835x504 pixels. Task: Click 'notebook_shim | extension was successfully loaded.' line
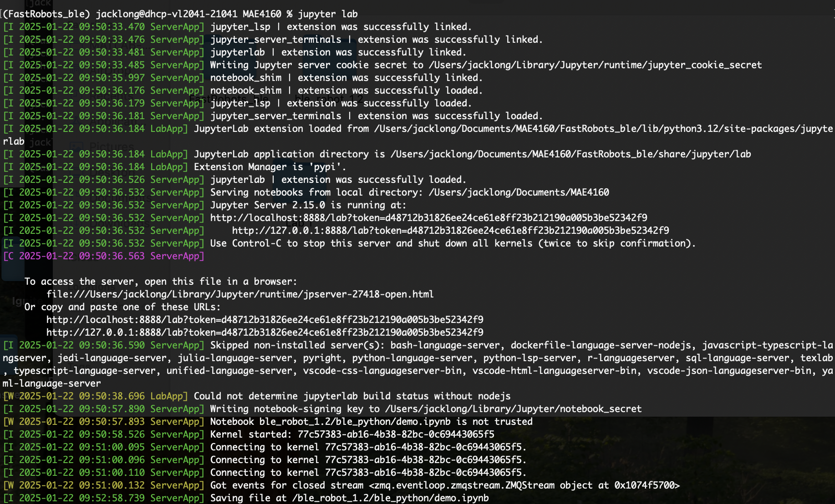[243, 91]
